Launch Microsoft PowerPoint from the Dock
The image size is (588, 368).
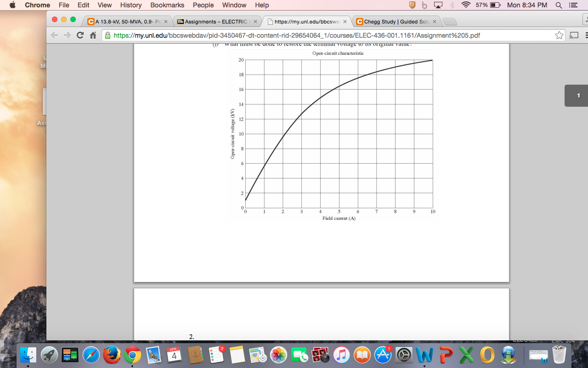(x=446, y=355)
